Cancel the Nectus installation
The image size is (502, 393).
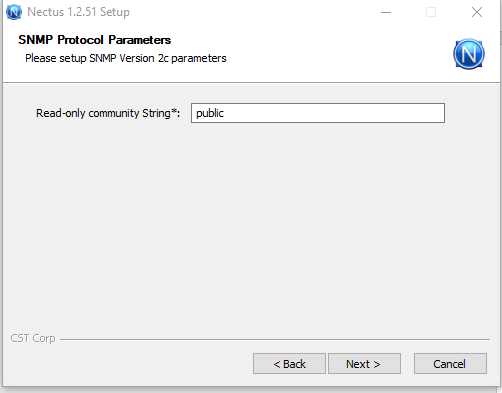click(x=450, y=364)
